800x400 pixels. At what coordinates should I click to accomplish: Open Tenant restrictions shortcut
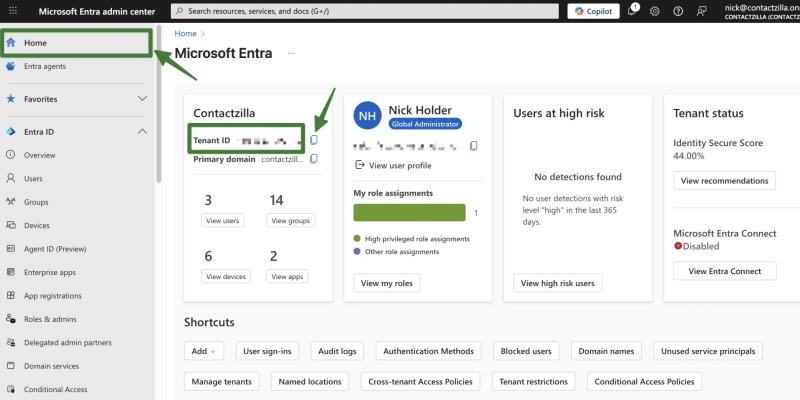[x=534, y=382]
